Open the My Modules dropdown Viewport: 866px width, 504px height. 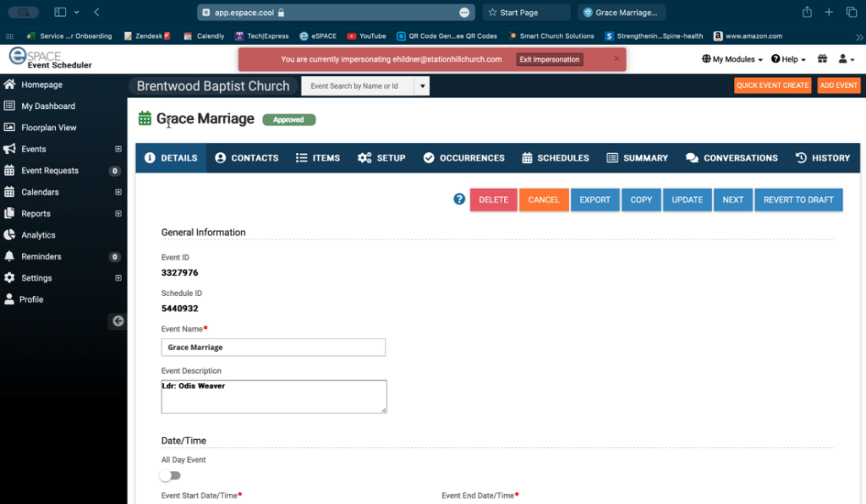732,59
